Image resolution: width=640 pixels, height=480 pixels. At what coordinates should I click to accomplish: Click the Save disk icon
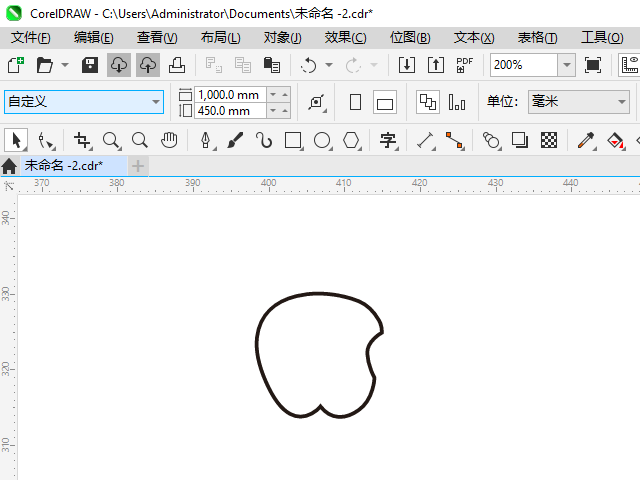click(89, 65)
